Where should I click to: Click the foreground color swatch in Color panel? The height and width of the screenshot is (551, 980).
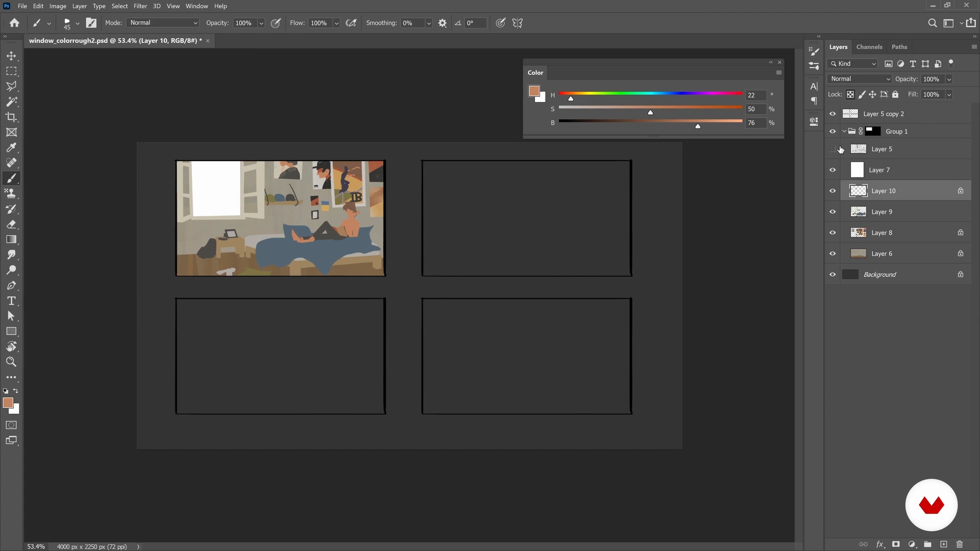coord(534,91)
